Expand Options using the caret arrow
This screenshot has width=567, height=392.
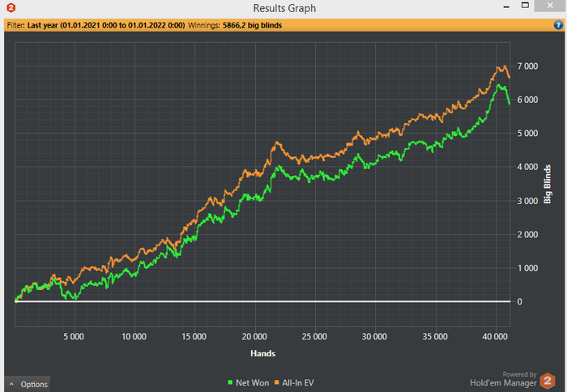pos(11,384)
